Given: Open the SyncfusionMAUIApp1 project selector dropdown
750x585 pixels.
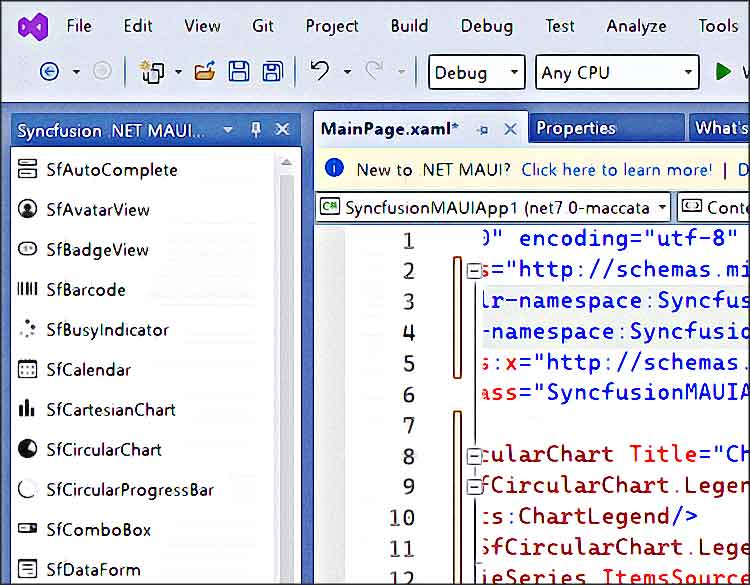Looking at the screenshot, I should coord(493,207).
